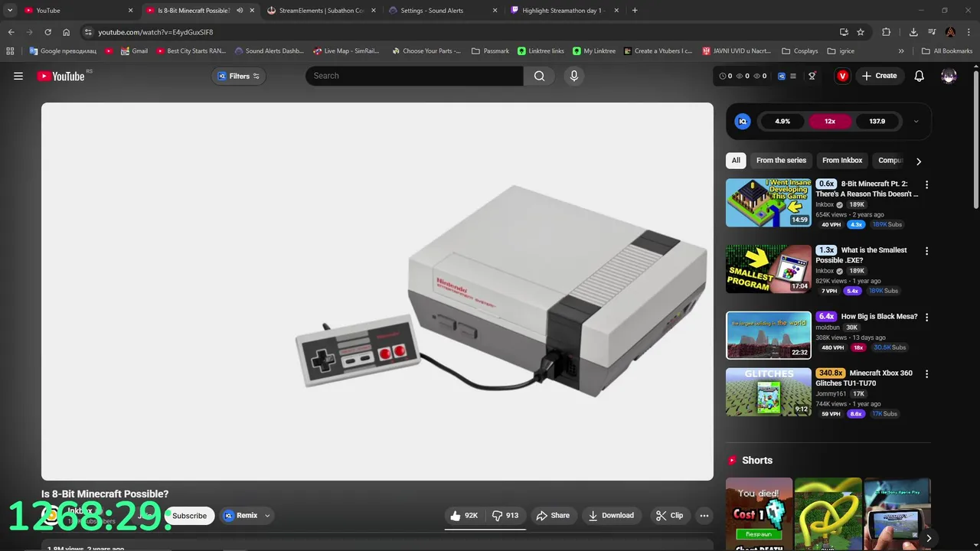
Task: Show next Shorts with arrow button
Action: point(928,538)
